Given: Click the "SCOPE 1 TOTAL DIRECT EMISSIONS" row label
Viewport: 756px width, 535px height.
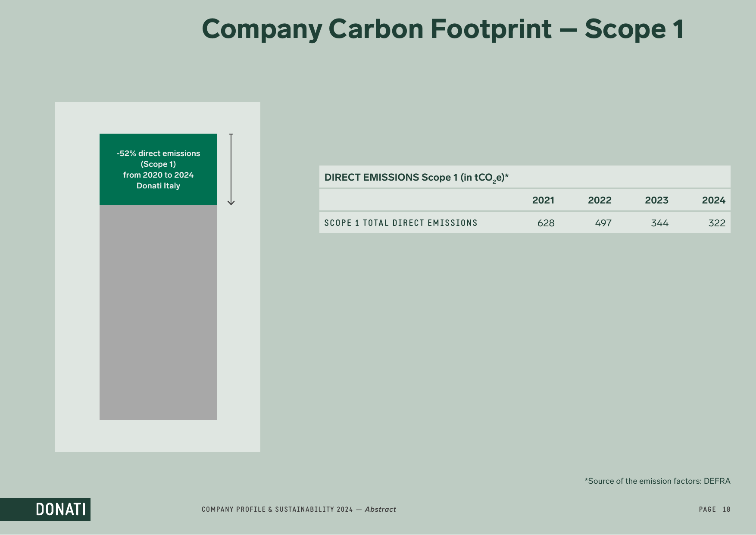Looking at the screenshot, I should click(x=401, y=223).
